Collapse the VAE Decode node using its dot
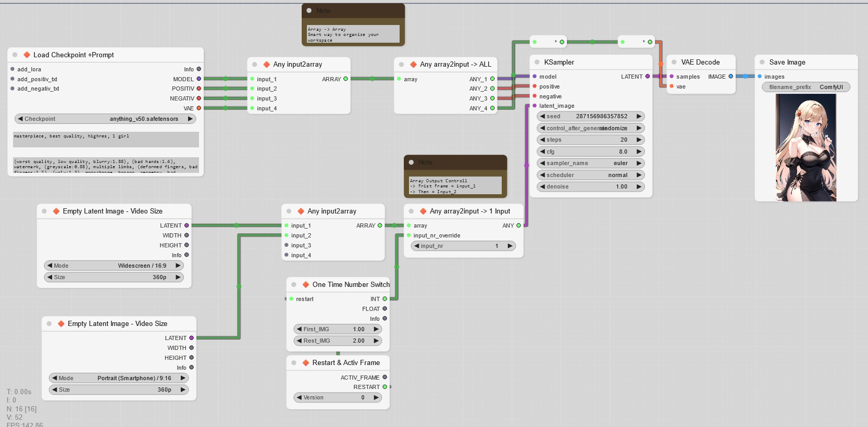The height and width of the screenshot is (427, 868). tap(674, 62)
